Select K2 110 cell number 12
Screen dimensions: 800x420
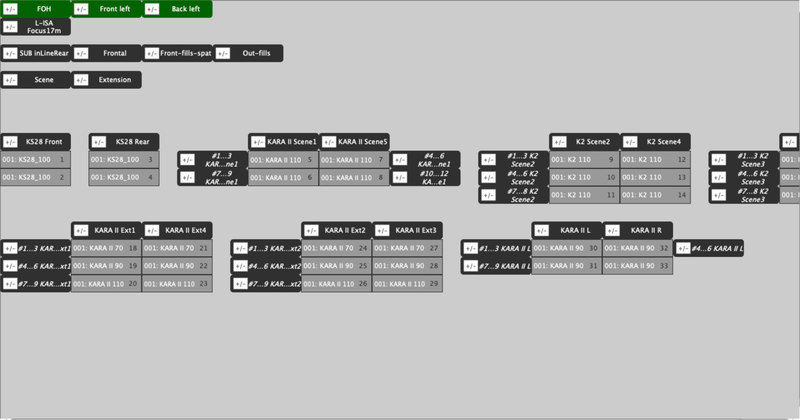[656, 160]
